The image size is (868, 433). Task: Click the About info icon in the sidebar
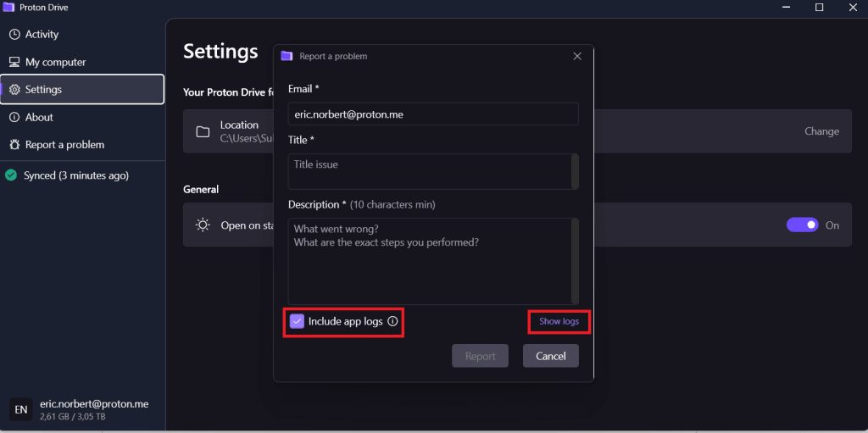(x=14, y=118)
